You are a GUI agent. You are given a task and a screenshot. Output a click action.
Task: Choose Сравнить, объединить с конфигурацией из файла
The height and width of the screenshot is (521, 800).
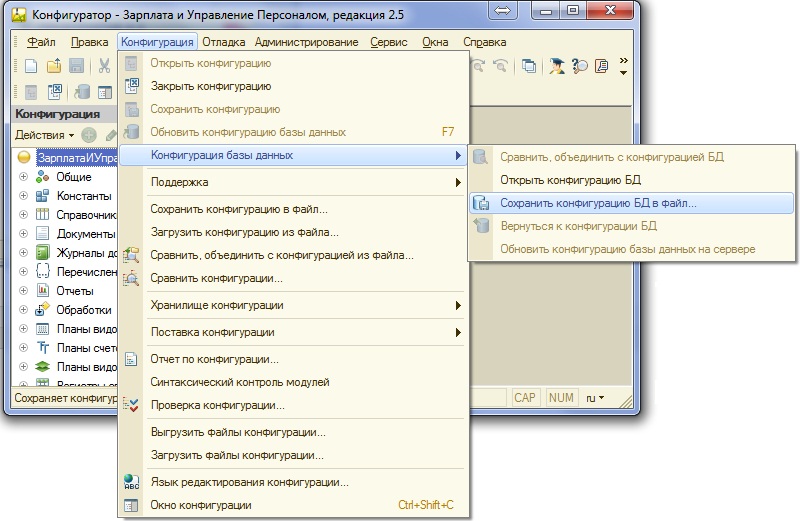tap(293, 255)
